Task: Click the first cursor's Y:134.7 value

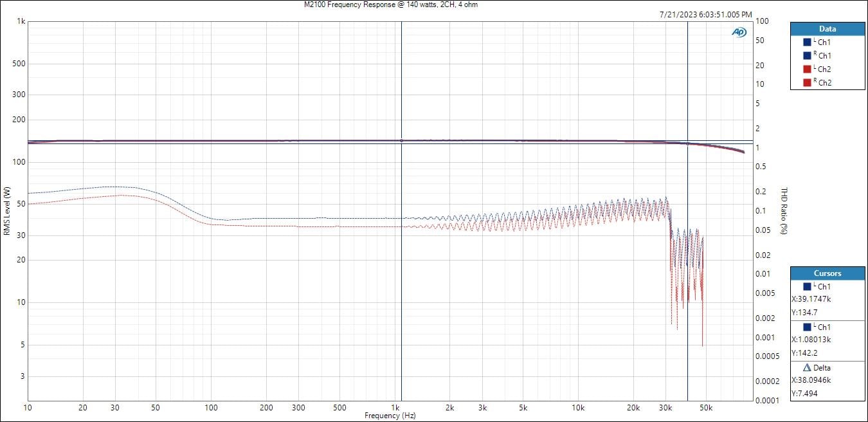Action: pyautogui.click(x=804, y=312)
